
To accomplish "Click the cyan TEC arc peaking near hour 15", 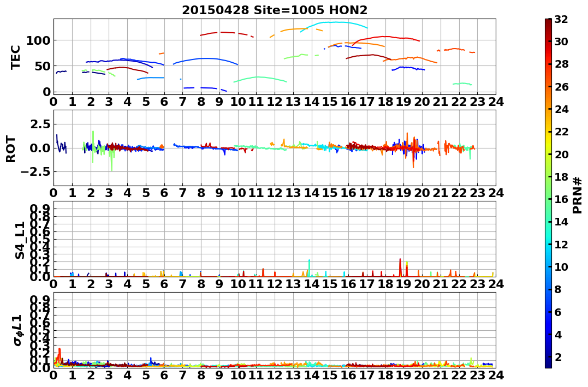I will (x=334, y=22).
